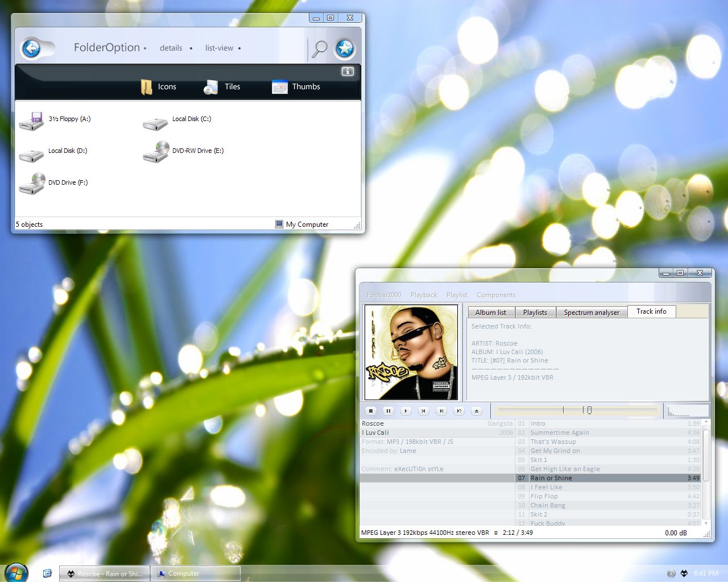Select track 05 Skit 1
The height and width of the screenshot is (582, 728).
[x=609, y=460]
